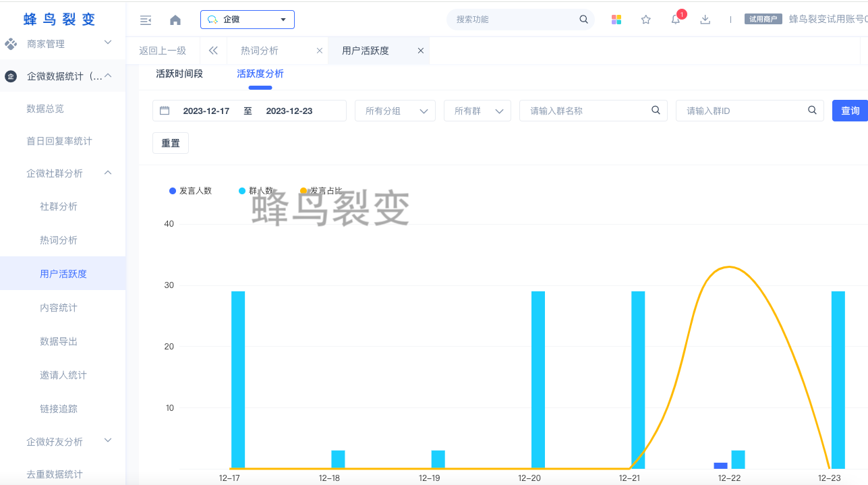Go to home via house icon
This screenshot has width=868, height=485.
175,20
